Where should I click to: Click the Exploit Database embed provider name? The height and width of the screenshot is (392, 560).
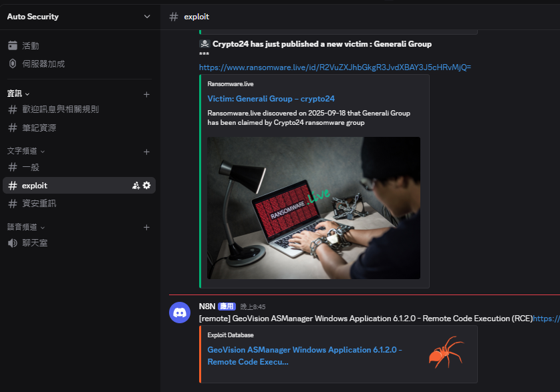[231, 335]
